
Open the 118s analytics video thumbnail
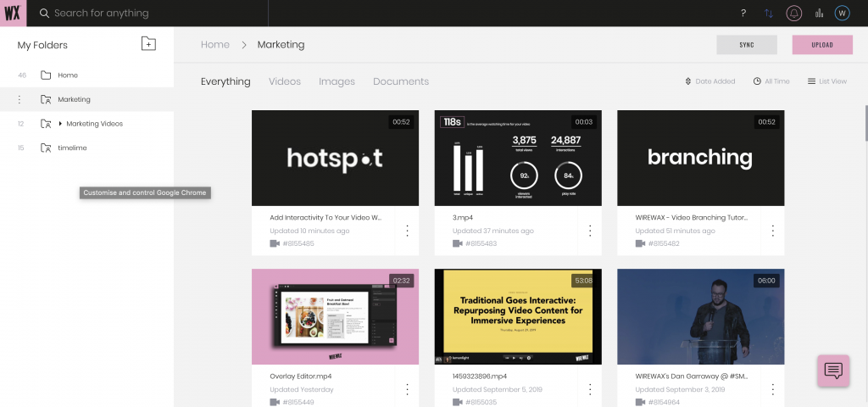pos(518,158)
